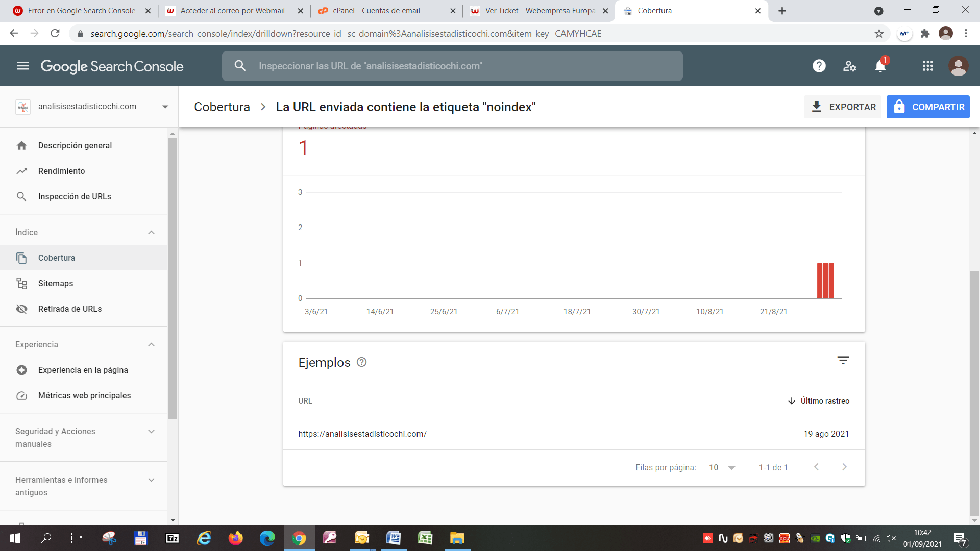Viewport: 980px width, 551px height.
Task: Go to previous page of examples
Action: coord(816,467)
